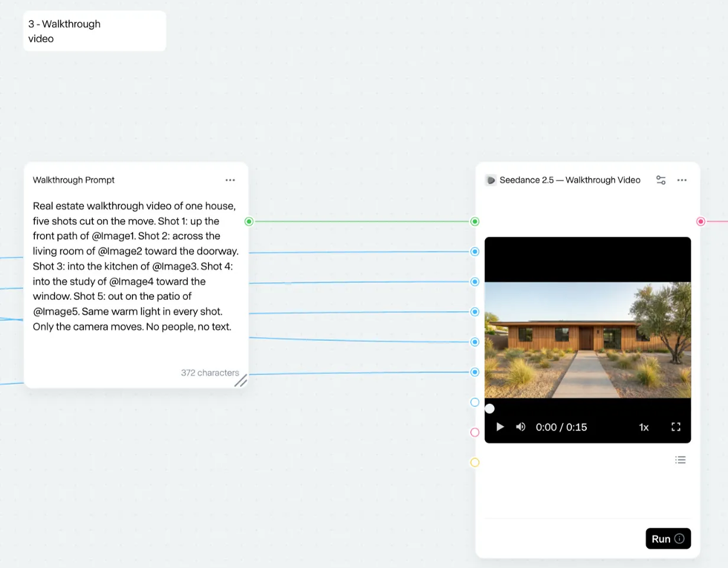Select the '3 - Walkthrough video' label note
The width and height of the screenshot is (728, 568).
95,31
